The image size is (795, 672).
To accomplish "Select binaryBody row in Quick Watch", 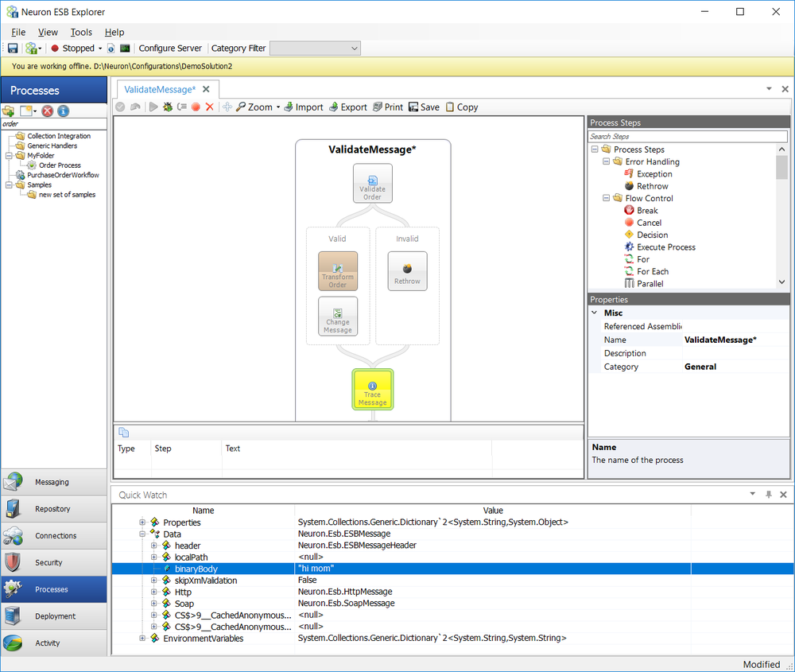I will tap(452, 569).
